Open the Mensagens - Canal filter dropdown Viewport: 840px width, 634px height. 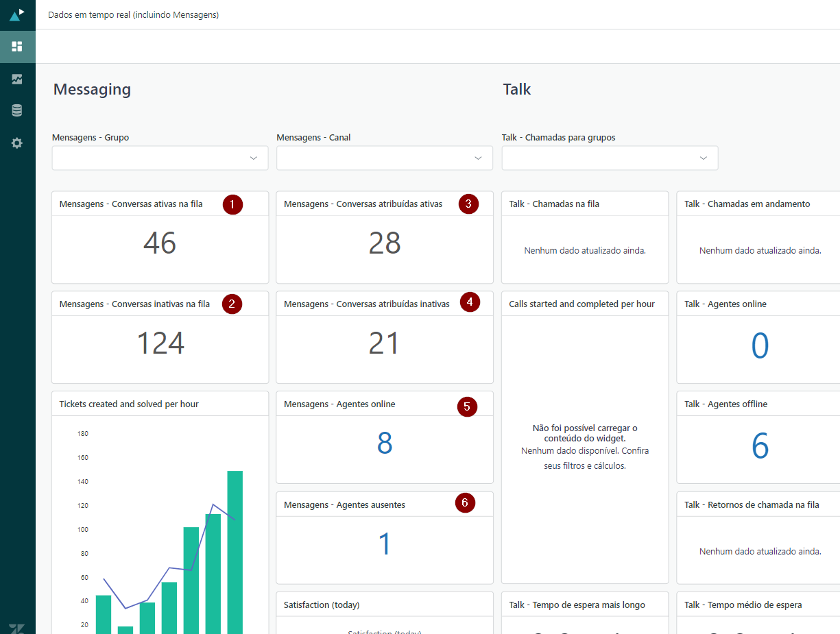click(x=384, y=158)
